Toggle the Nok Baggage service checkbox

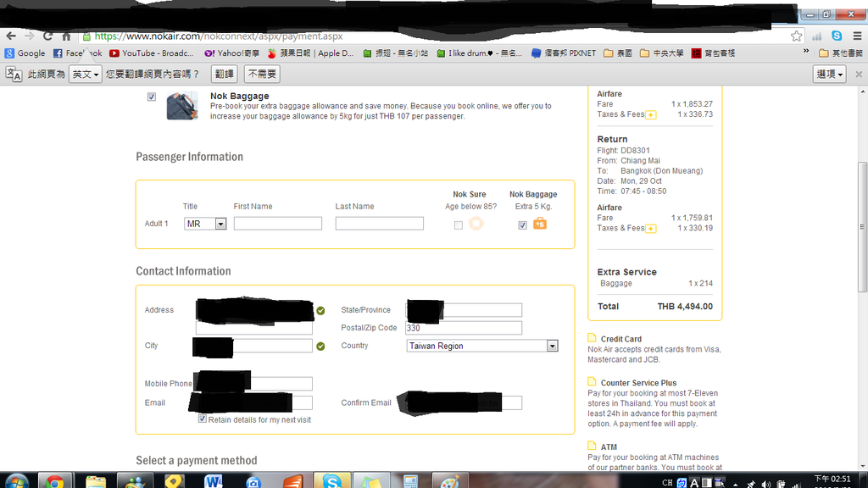pos(152,97)
